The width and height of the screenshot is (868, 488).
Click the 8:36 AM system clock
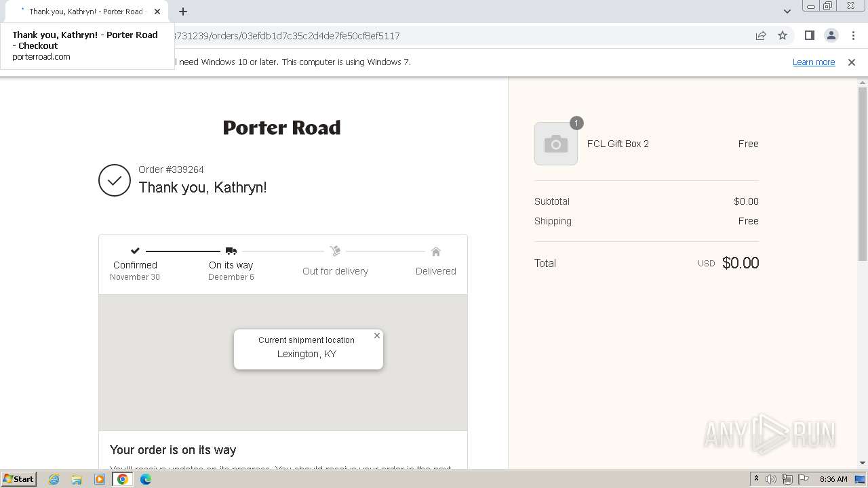[x=833, y=479]
